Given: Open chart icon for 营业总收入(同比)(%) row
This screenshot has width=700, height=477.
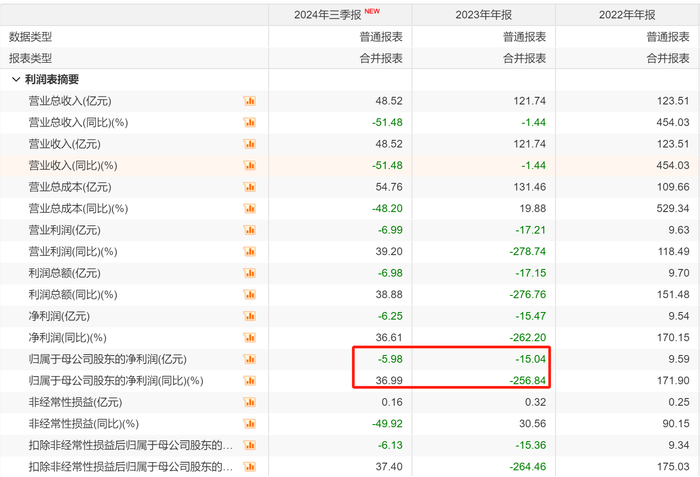Looking at the screenshot, I should point(250,122).
